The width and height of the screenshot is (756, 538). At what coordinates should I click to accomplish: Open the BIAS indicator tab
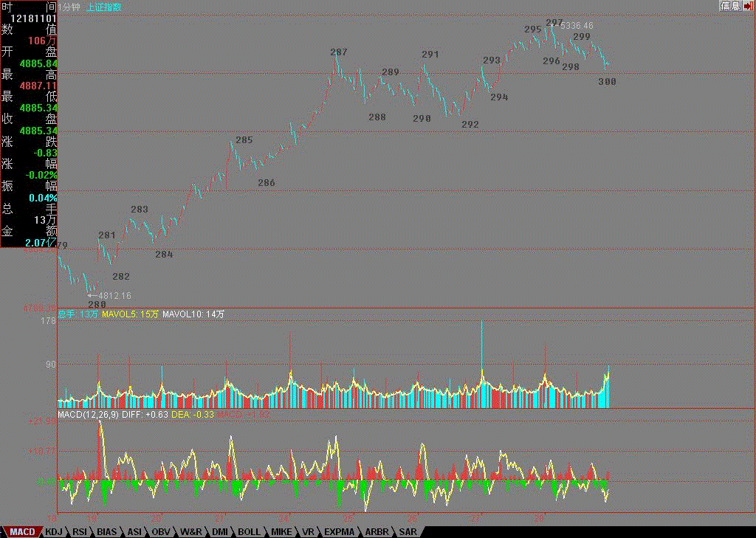(x=107, y=531)
